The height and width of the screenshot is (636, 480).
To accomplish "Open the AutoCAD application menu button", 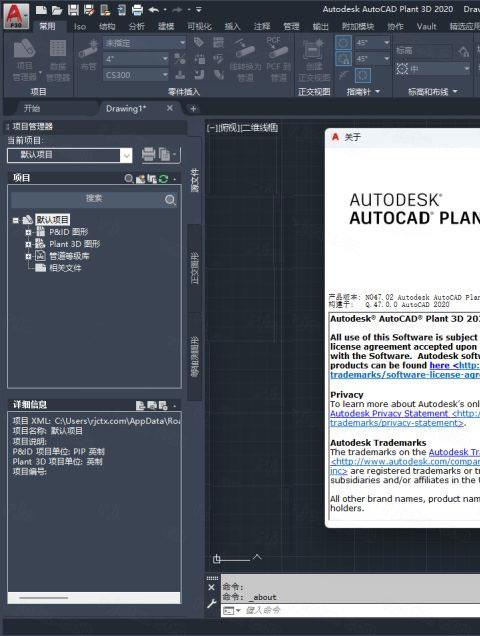I will 16,16.
